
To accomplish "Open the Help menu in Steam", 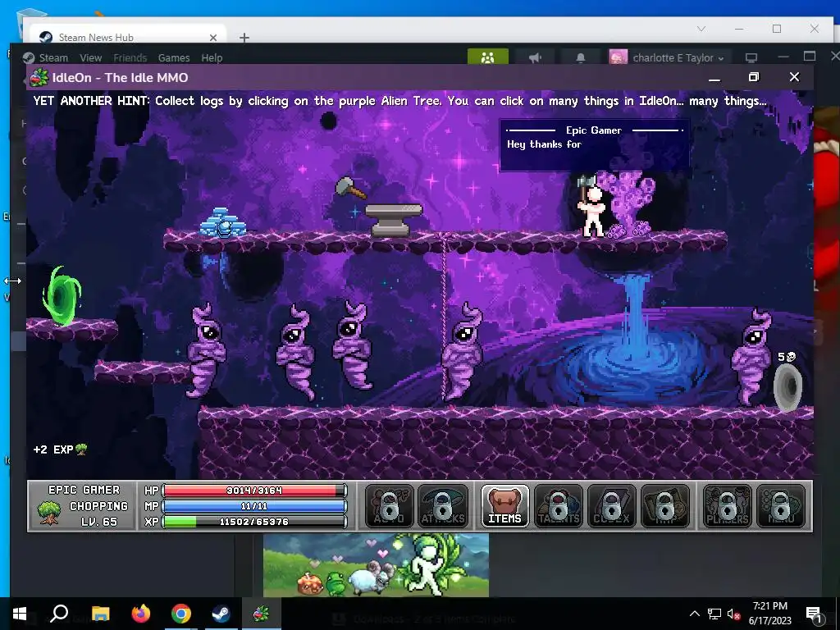I will pos(212,58).
